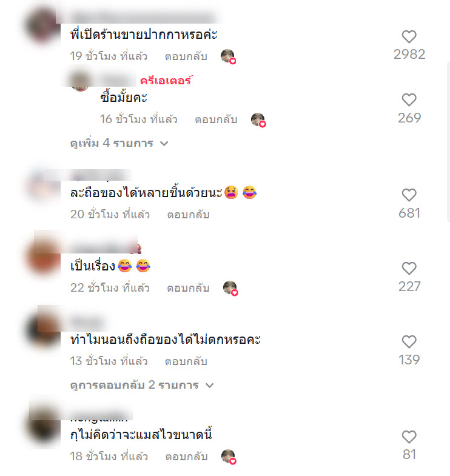
Task: Click chevron beside ดูเพิ่ม 4 รายการ
Action: point(164,144)
